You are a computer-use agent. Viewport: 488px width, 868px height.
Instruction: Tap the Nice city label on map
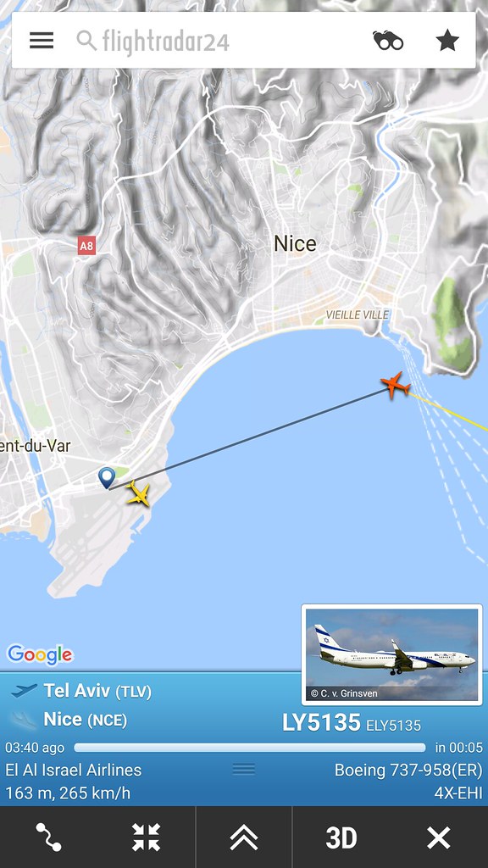click(296, 243)
